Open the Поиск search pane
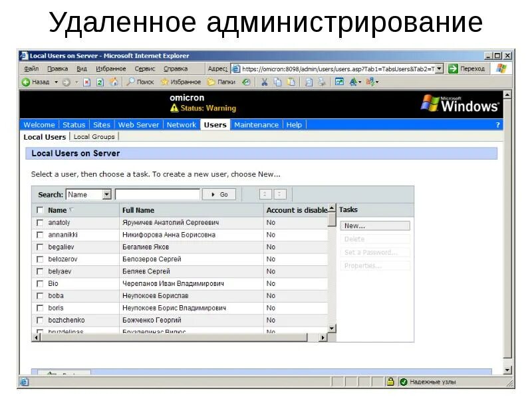The height and width of the screenshot is (399, 532). pos(140,82)
